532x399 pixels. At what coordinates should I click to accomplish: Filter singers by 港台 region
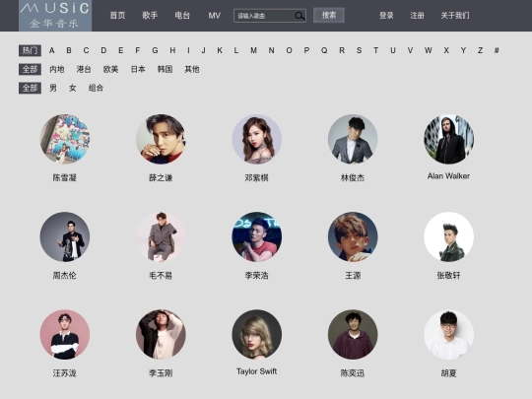pyautogui.click(x=84, y=69)
